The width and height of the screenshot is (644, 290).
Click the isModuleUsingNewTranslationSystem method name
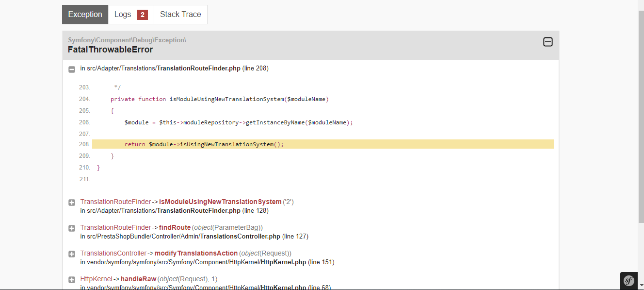click(x=220, y=202)
